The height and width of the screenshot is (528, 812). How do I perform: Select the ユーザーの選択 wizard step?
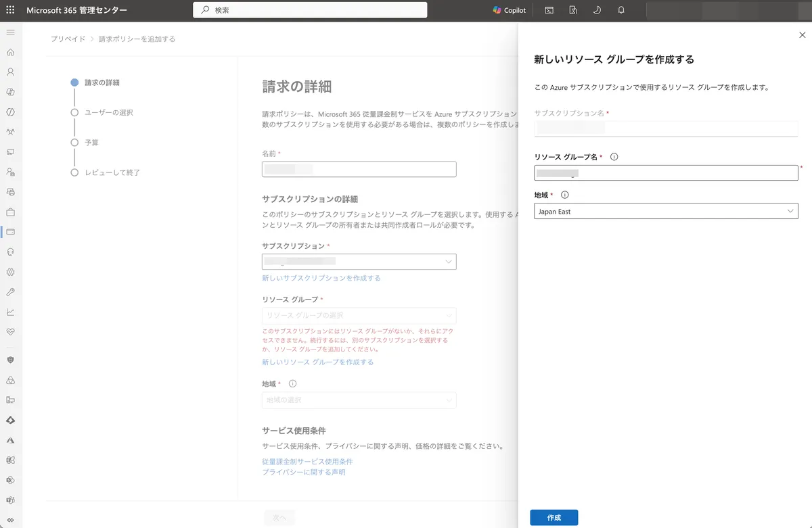point(108,112)
